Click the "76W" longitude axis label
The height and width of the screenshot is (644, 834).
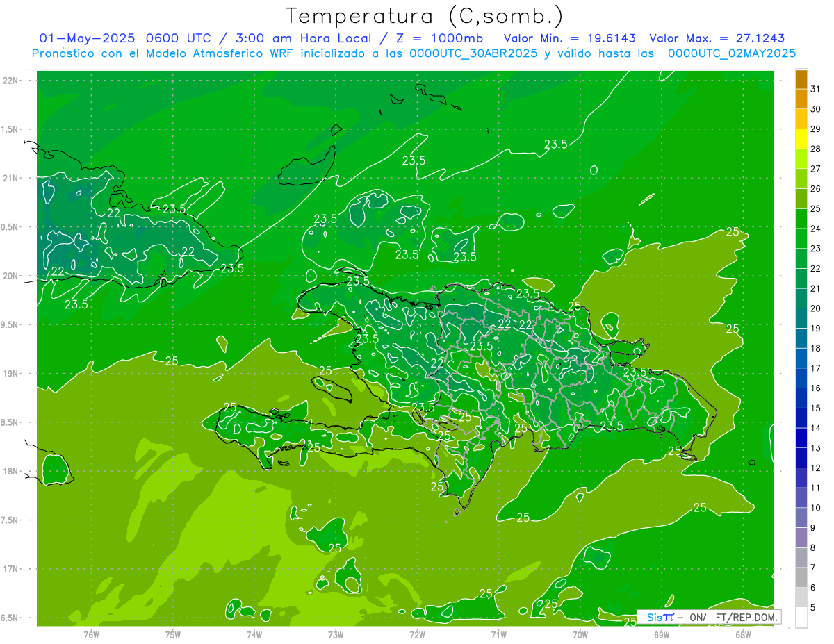[x=91, y=634]
